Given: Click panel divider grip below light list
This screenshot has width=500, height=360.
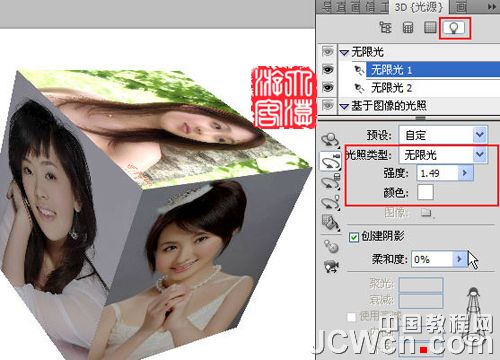Looking at the screenshot, I should click(x=421, y=118).
